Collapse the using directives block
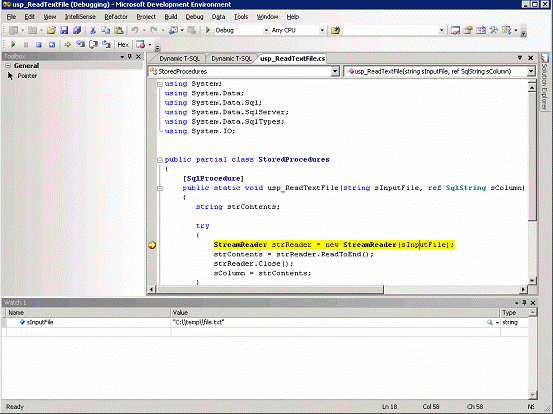 coord(160,84)
